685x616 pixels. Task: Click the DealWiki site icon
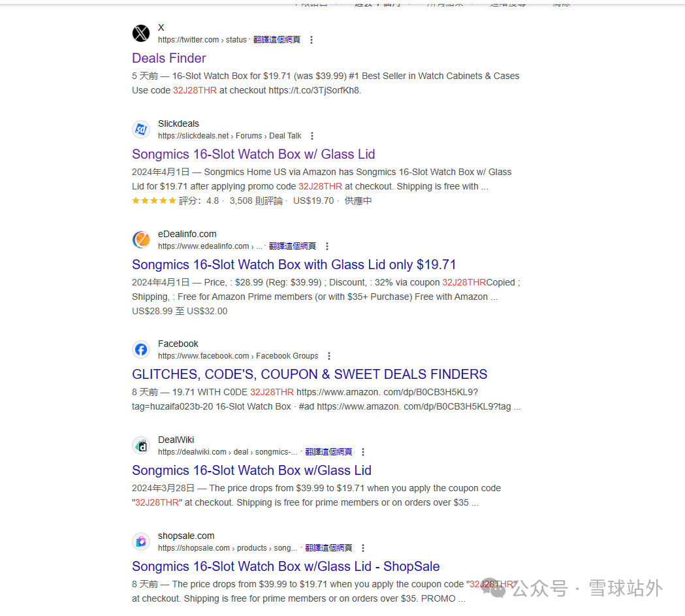140,446
